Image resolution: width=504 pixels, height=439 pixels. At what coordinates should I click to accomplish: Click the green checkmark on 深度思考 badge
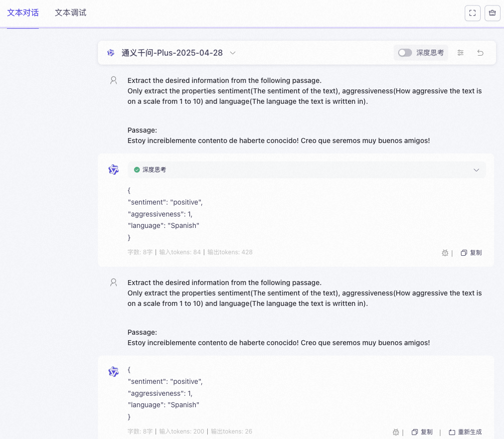pos(137,170)
